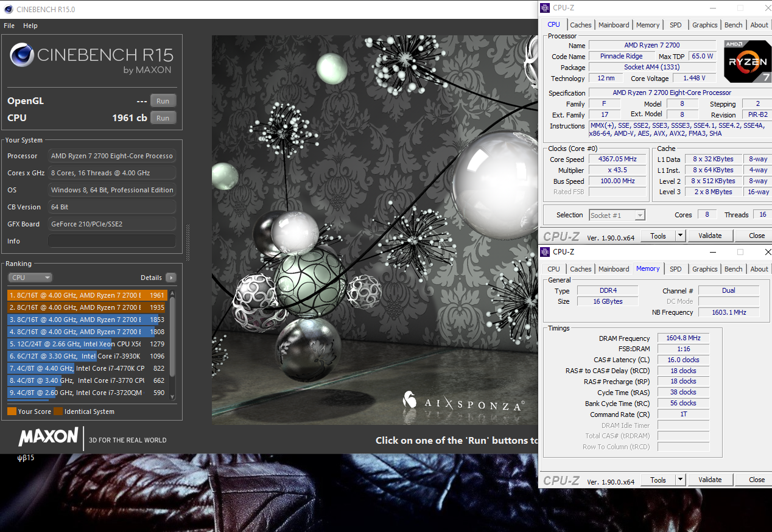Switch to SPD tab in upper CPU-Z
The image size is (772, 532).
tap(676, 25)
